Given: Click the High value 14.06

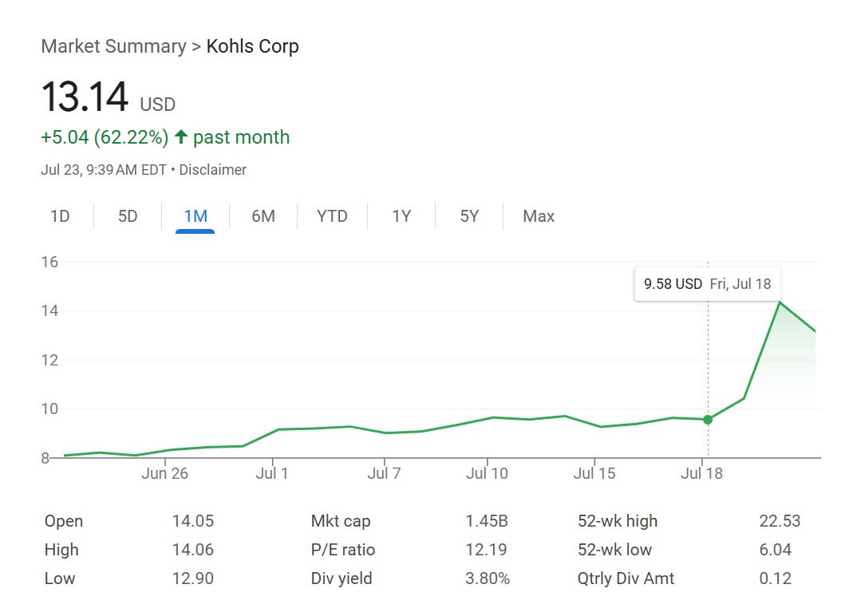Looking at the screenshot, I should point(193,550).
